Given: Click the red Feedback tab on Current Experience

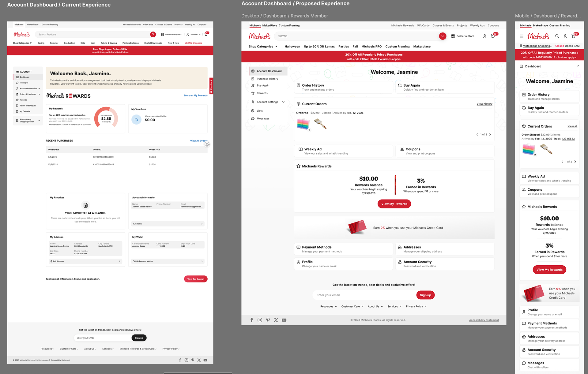Looking at the screenshot, I should pos(211,86).
